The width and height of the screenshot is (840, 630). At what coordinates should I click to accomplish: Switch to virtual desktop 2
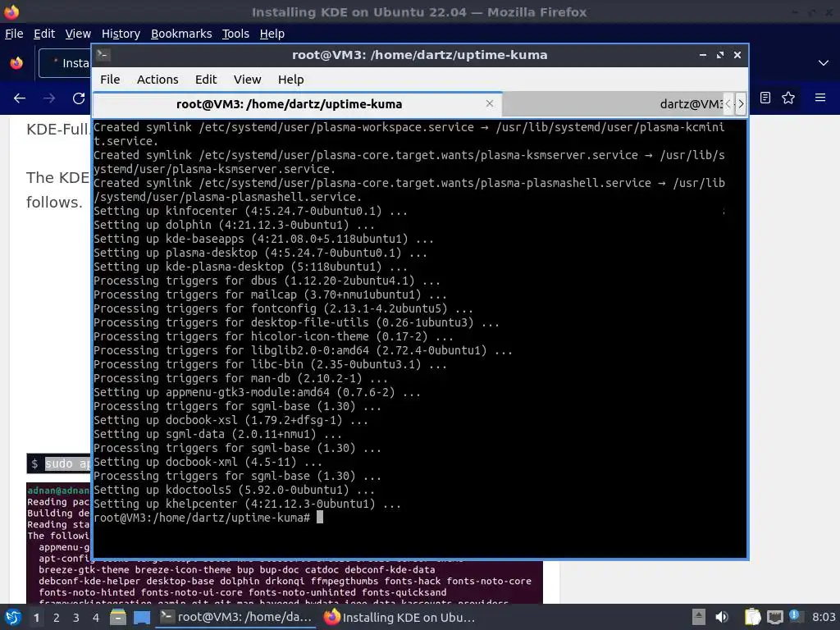[57, 618]
